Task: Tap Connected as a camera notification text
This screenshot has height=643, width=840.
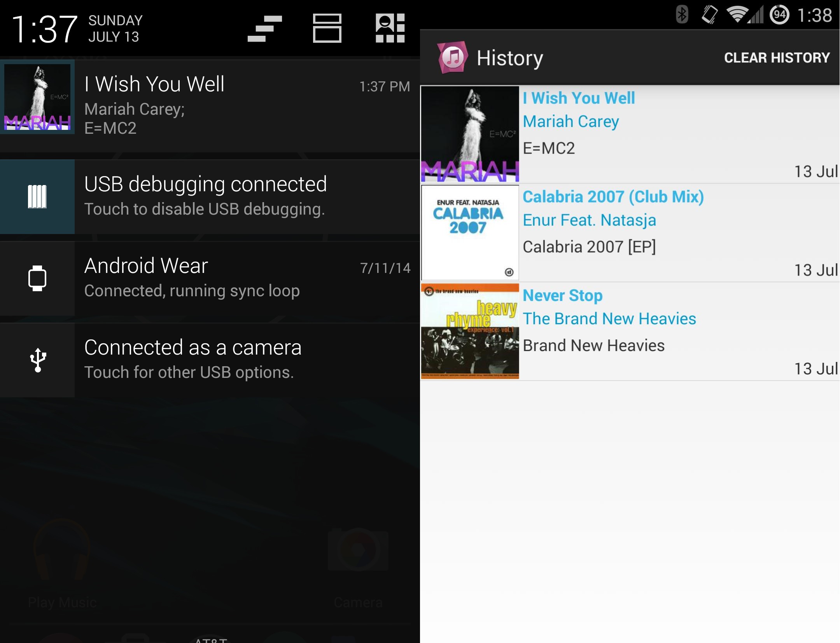Action: click(193, 348)
